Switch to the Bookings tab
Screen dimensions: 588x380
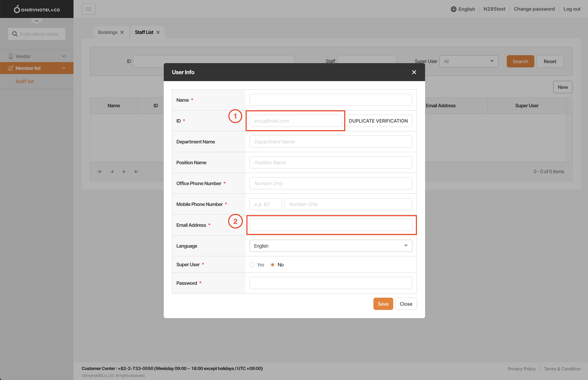[107, 32]
